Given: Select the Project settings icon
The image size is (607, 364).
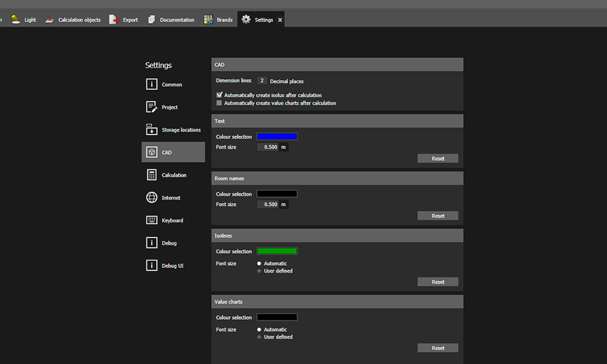Looking at the screenshot, I should click(x=152, y=107).
